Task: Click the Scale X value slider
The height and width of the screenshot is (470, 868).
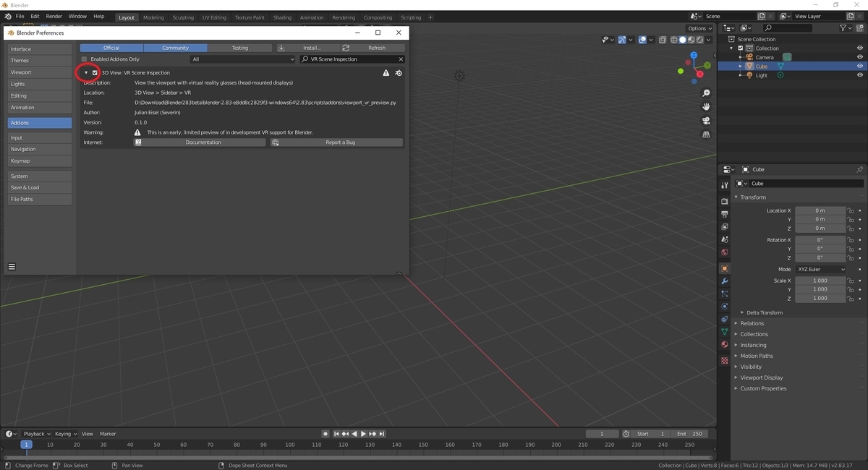Action: [x=821, y=281]
